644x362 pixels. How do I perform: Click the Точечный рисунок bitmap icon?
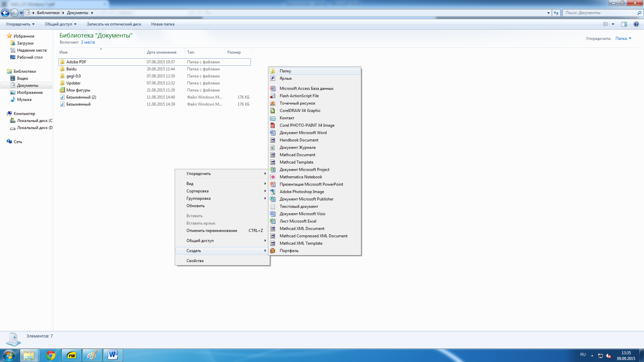pos(273,103)
